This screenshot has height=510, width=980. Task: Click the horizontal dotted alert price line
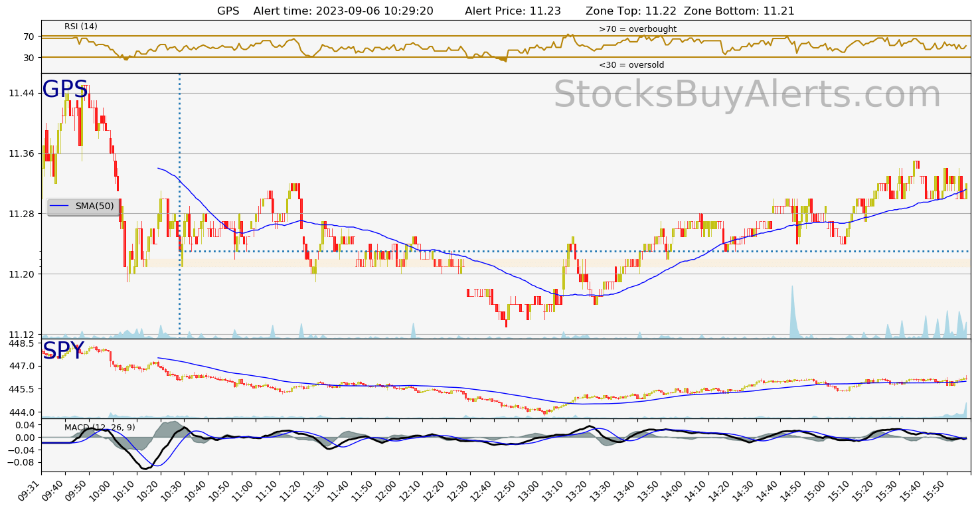point(575,251)
